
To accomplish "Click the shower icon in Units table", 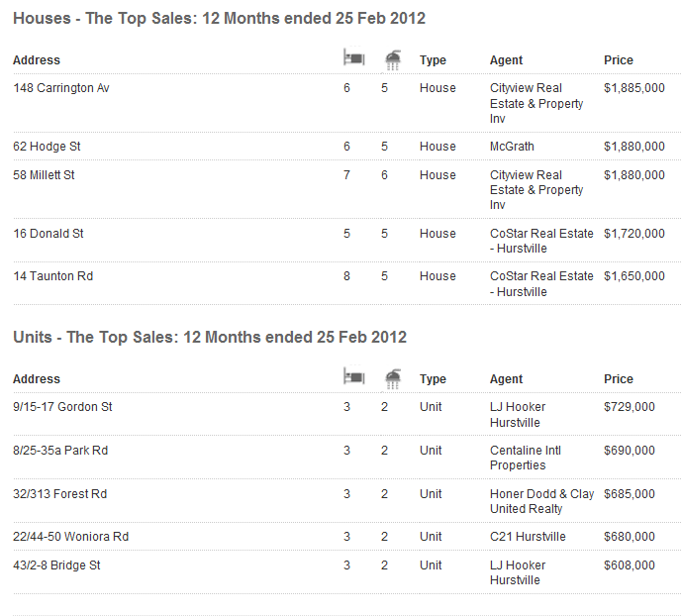I will 393,377.
